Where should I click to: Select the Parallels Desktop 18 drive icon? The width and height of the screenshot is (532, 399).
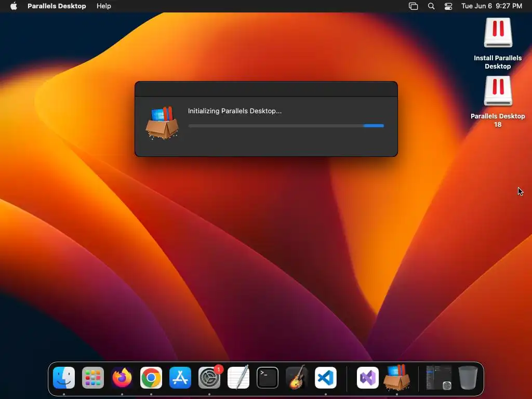tap(498, 91)
